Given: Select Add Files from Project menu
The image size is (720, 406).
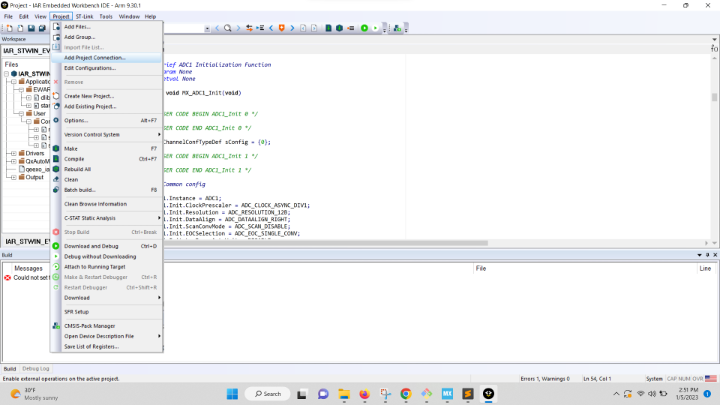Looking at the screenshot, I should pyautogui.click(x=107, y=27).
